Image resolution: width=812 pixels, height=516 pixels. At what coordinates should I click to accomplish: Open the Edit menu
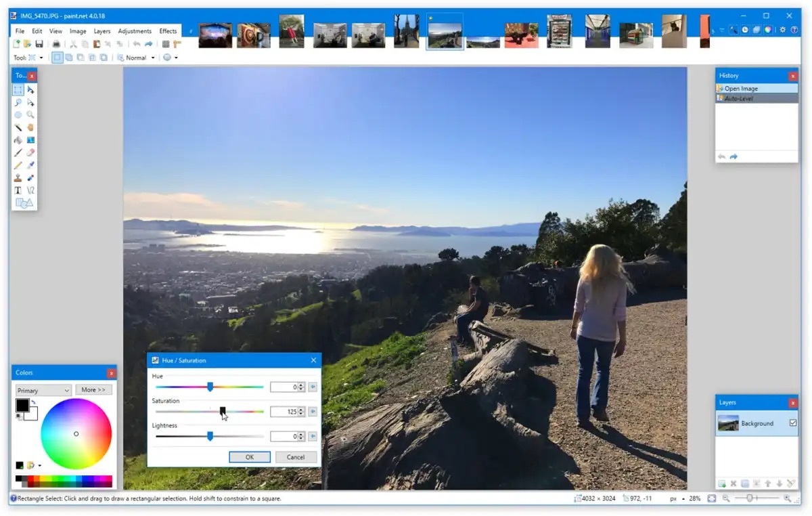click(37, 31)
